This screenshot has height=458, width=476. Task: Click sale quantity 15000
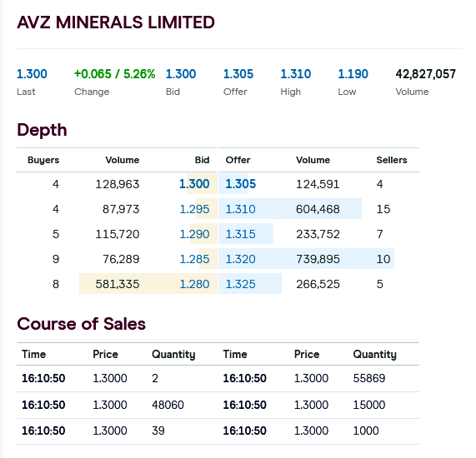click(369, 405)
